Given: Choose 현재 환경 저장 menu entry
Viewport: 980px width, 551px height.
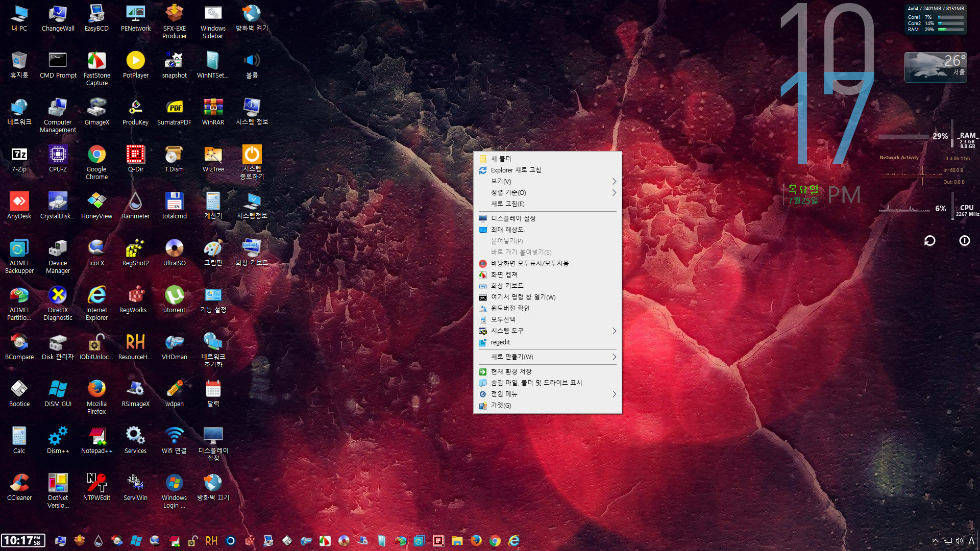Looking at the screenshot, I should [x=547, y=372].
